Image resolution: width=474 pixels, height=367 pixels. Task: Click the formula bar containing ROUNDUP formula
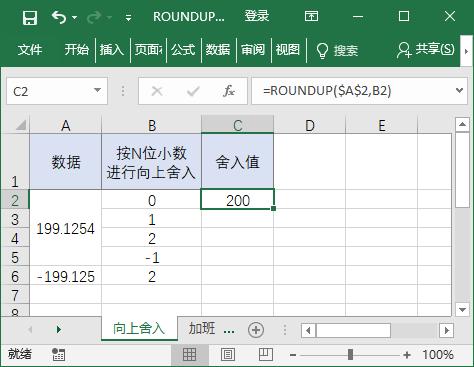(x=352, y=91)
